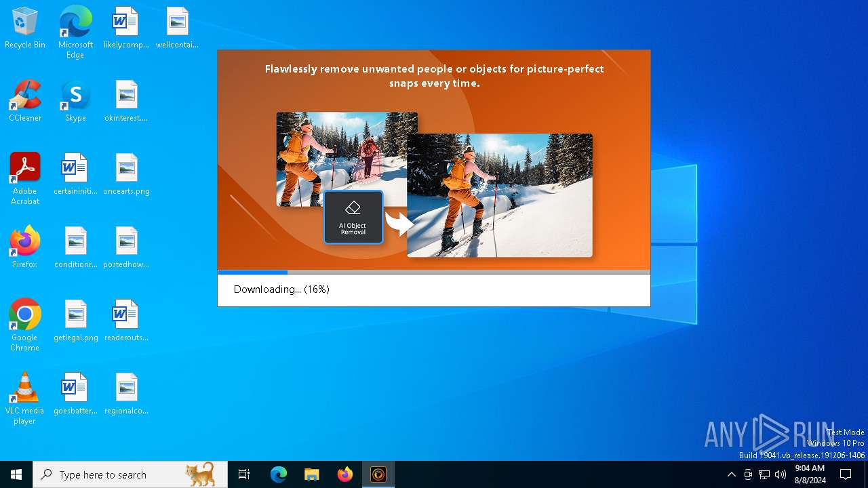This screenshot has height=488, width=868.
Task: Open Task View on the taskbar
Action: 244,474
